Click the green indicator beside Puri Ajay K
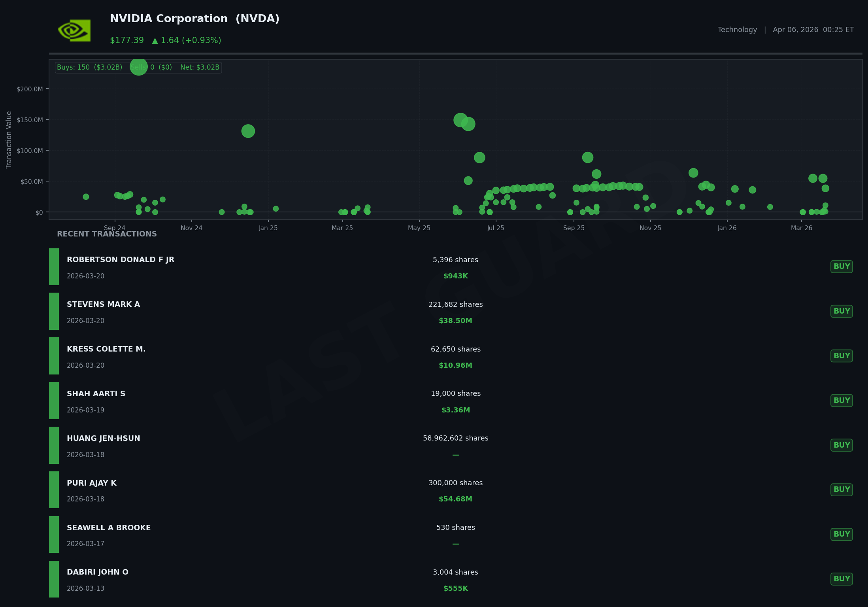Screen dimensions: 868x607 (54, 490)
